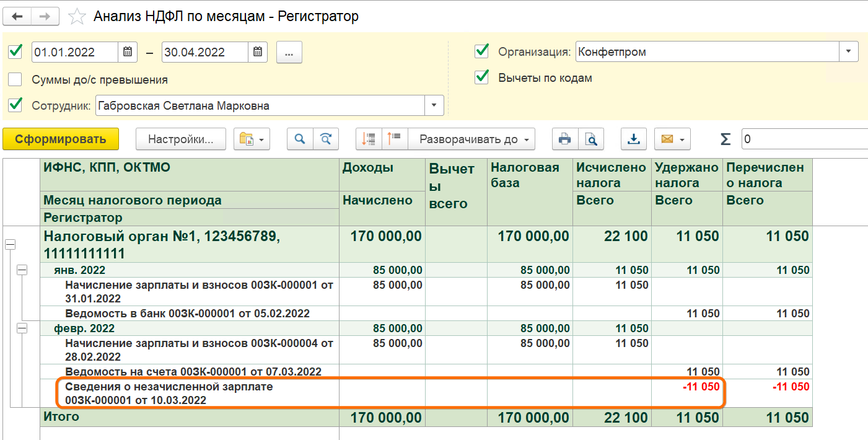Open 'Разворачивать до' dropdown
This screenshot has height=440, width=868.
[x=472, y=139]
